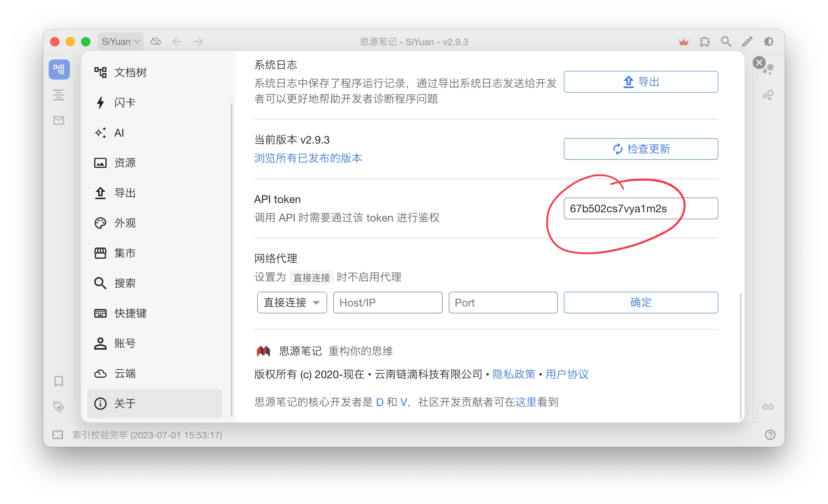
Task: Switch to the 快捷键 settings tab
Action: (x=130, y=313)
